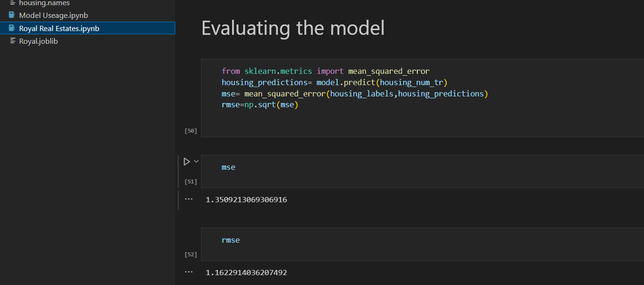Image resolution: width=644 pixels, height=285 pixels.
Task: Select the rmse output value text
Action: point(246,272)
